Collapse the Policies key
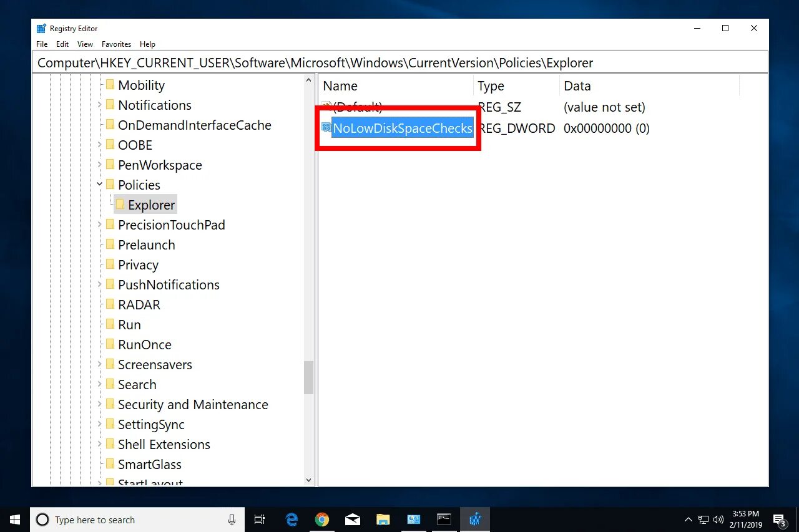Image resolution: width=799 pixels, height=532 pixels. point(99,185)
